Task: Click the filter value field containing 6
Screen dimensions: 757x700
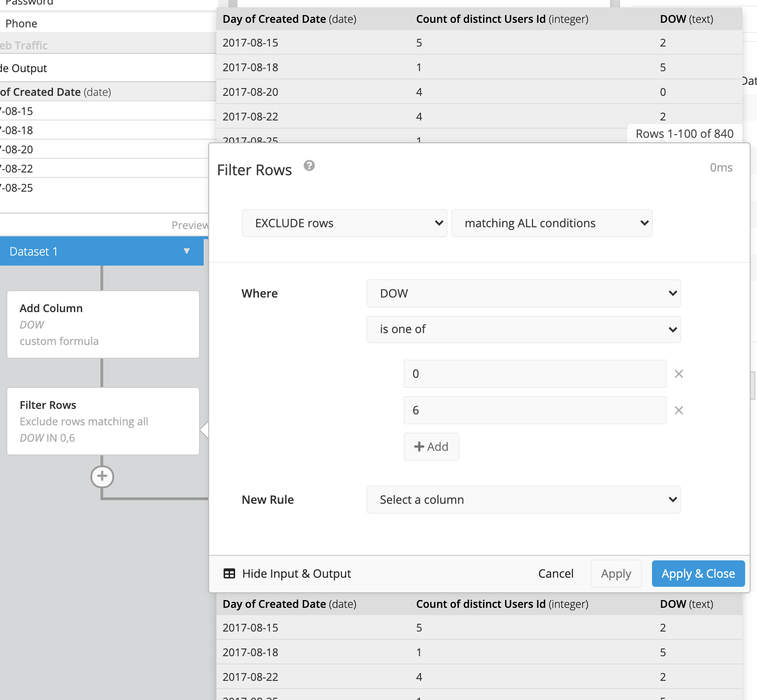Action: (535, 410)
